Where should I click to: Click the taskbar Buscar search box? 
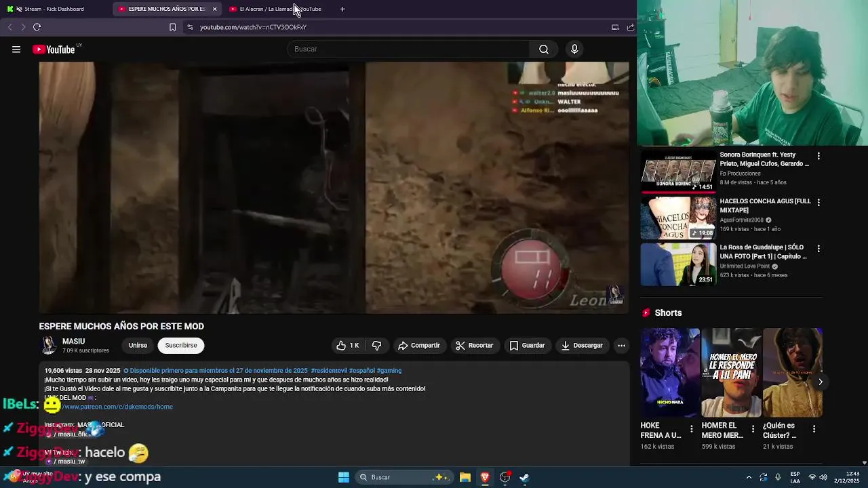tap(404, 477)
